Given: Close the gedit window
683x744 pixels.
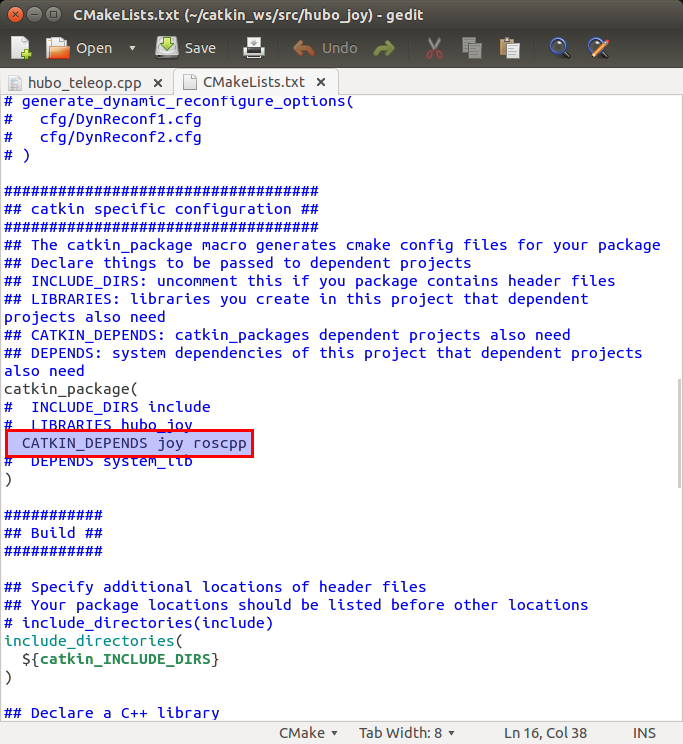Looking at the screenshot, I should (15, 14).
